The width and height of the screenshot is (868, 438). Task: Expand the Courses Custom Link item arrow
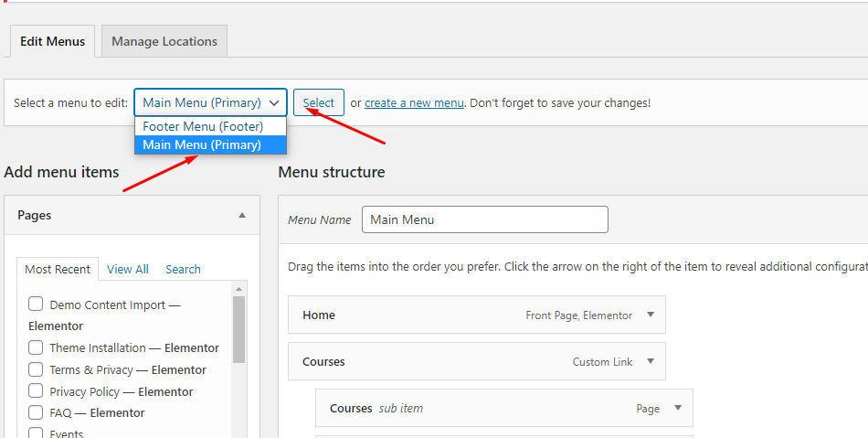[651, 361]
